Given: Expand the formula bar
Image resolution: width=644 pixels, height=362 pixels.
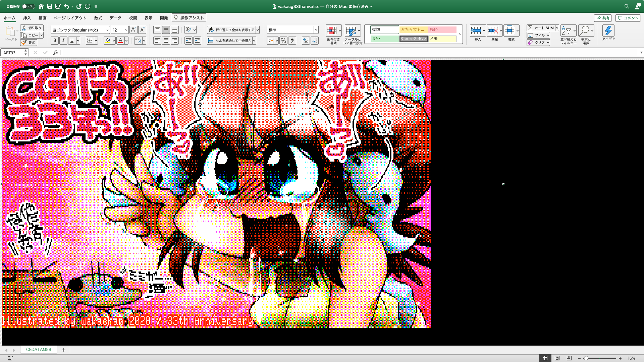Looking at the screenshot, I should click(641, 53).
